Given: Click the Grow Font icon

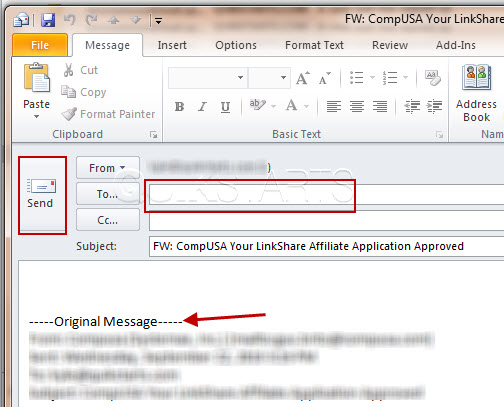Looking at the screenshot, I should 302,78.
